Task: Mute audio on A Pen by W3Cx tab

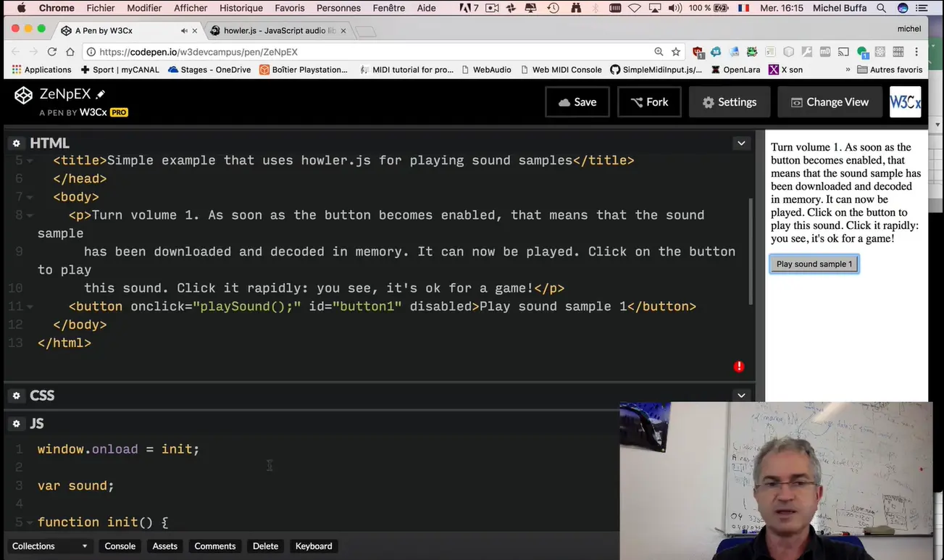Action: (x=183, y=30)
